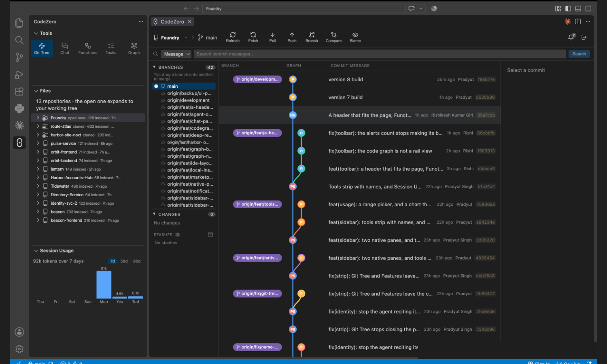
Task: Toggle the secondary side bar layout icon
Action: click(588, 8)
